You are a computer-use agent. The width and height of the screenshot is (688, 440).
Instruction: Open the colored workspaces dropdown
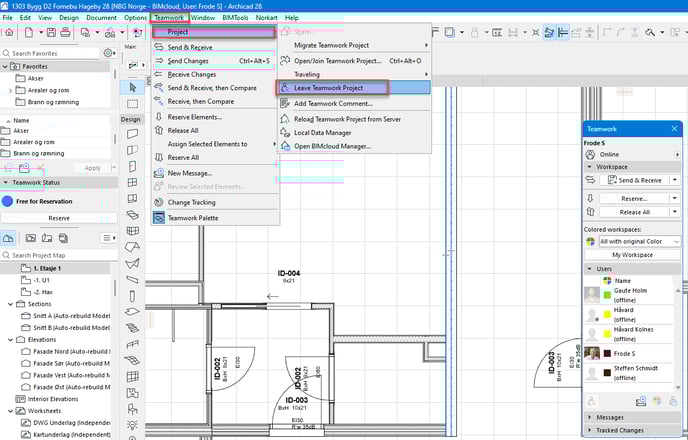point(639,241)
